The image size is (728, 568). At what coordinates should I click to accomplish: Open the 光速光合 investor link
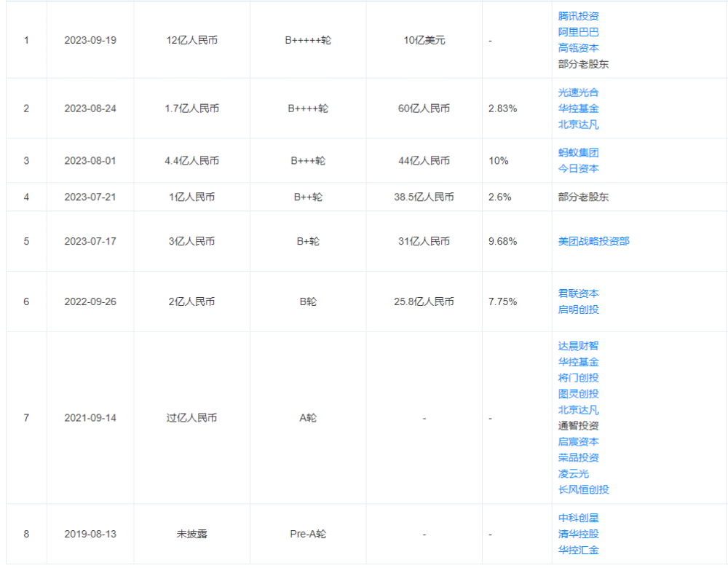pos(578,92)
